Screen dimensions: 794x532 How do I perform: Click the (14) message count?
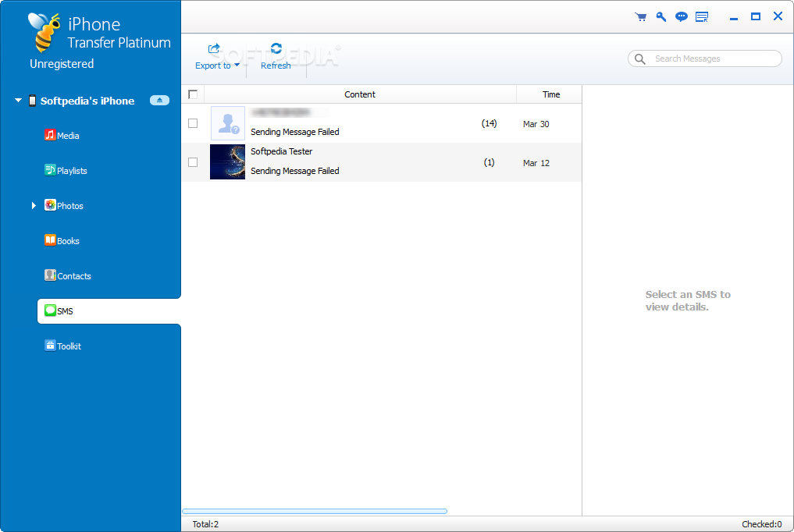[489, 123]
